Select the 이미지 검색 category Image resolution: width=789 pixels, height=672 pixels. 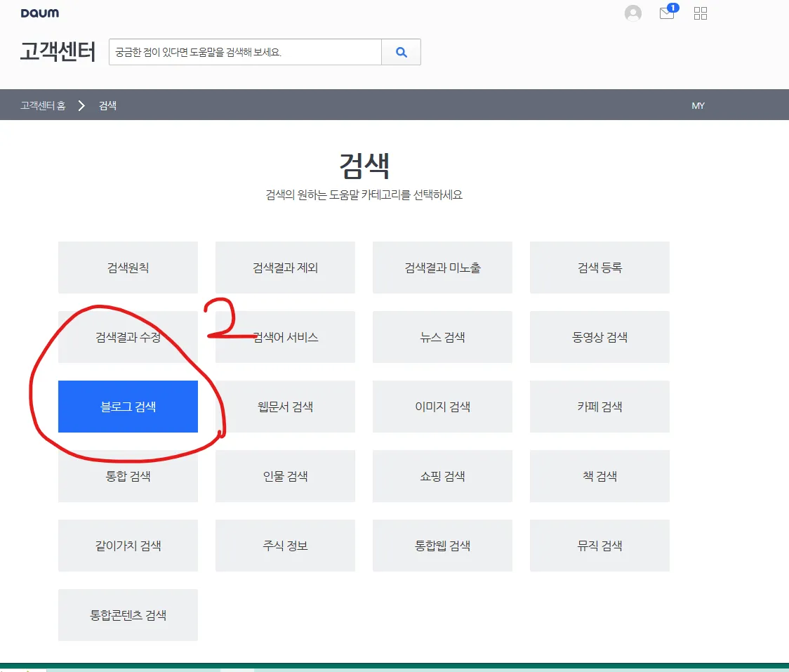(442, 407)
